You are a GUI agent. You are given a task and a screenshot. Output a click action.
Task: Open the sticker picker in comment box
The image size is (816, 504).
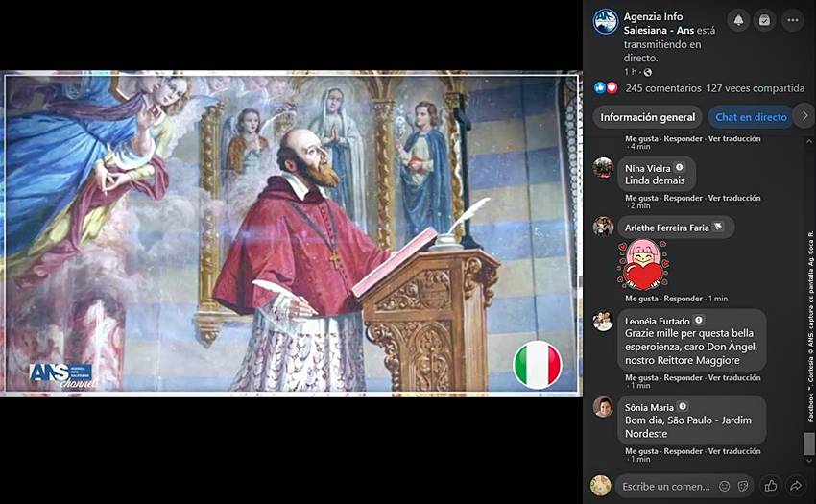coord(743,486)
